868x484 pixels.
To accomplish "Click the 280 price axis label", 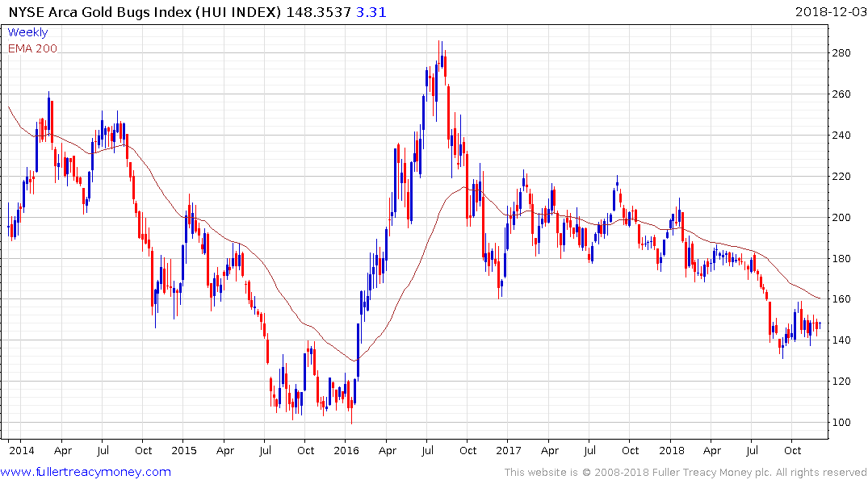I will 841,53.
